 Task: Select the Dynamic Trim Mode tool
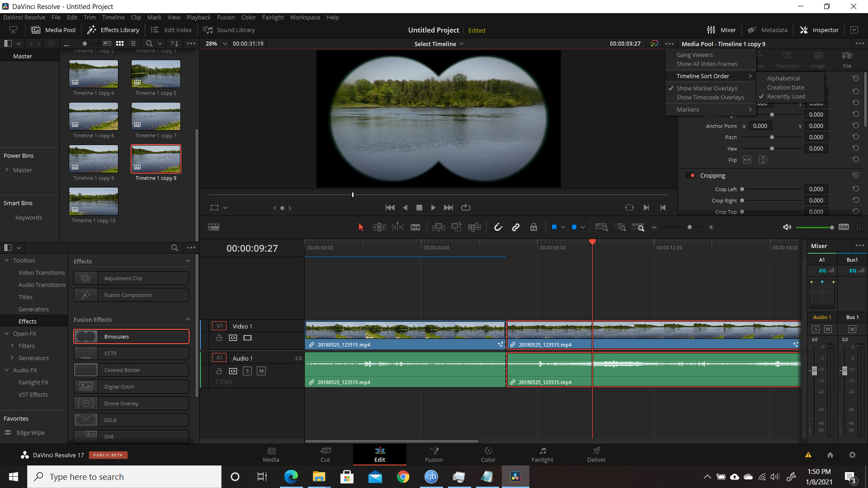(397, 227)
